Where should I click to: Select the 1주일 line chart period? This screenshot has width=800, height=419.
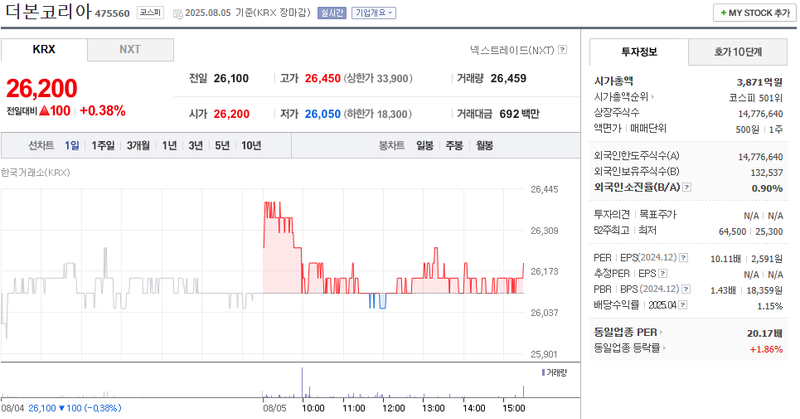pyautogui.click(x=103, y=145)
